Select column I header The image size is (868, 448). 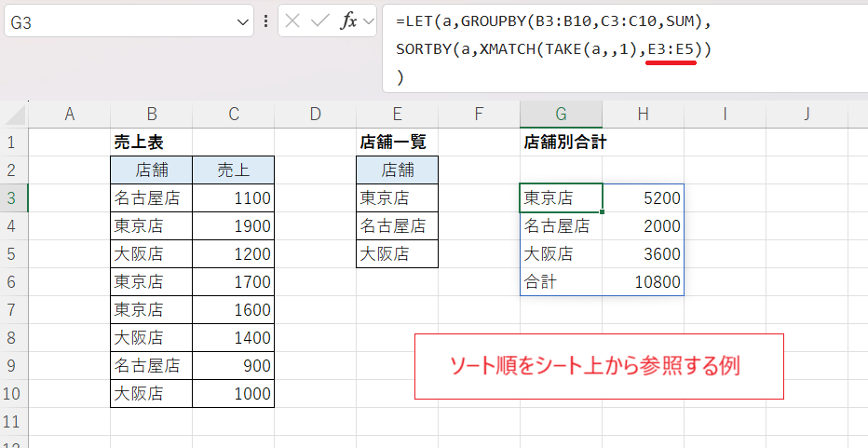click(726, 115)
